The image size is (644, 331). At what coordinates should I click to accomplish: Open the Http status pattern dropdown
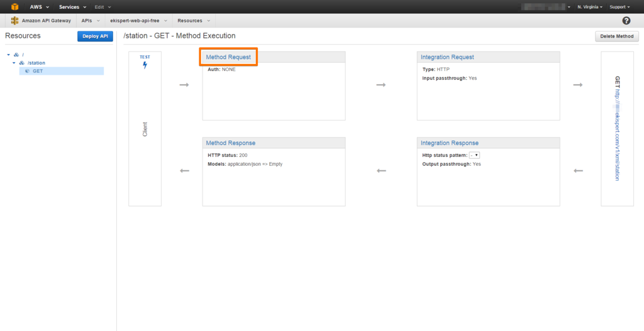(474, 155)
